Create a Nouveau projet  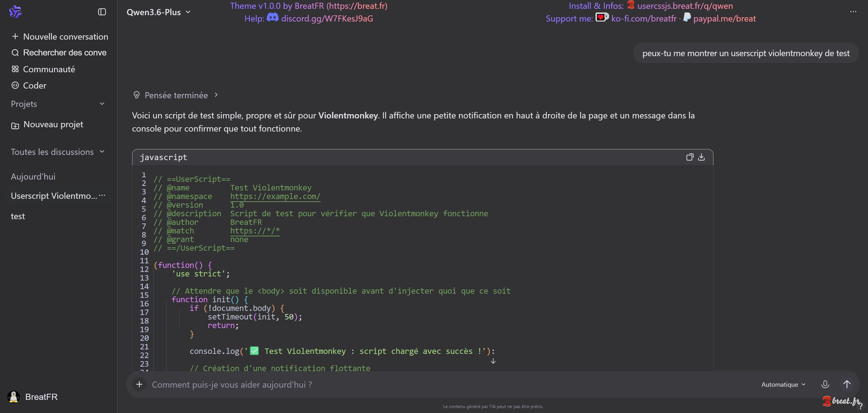[x=47, y=125]
